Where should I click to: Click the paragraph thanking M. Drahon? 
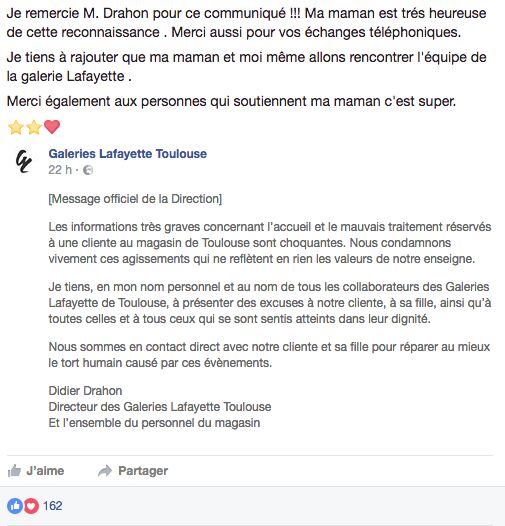click(x=246, y=23)
